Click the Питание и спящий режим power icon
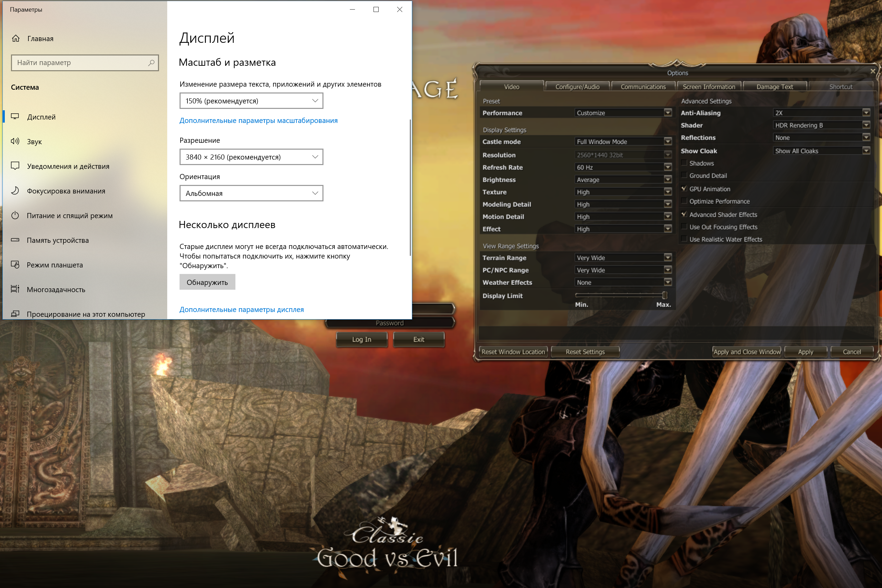Screen dimensions: 882x588 pyautogui.click(x=15, y=216)
